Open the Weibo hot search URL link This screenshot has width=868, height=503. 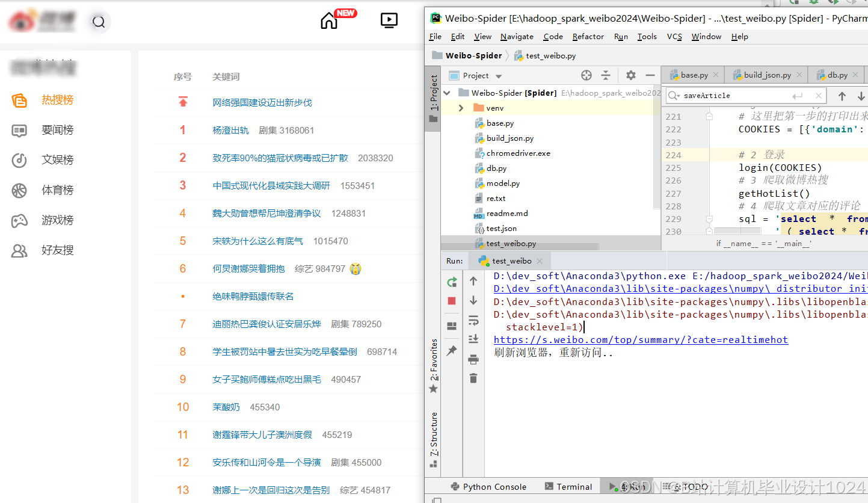641,339
